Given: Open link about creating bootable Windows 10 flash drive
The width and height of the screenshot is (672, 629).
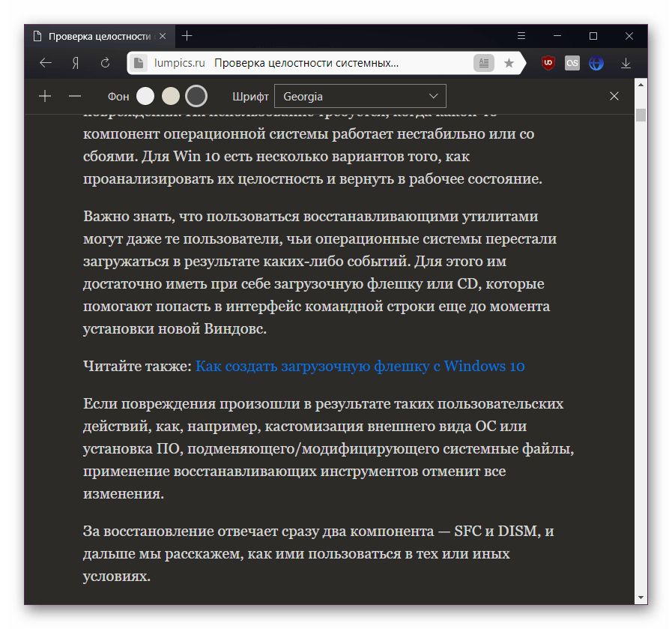Looking at the screenshot, I should (x=360, y=367).
